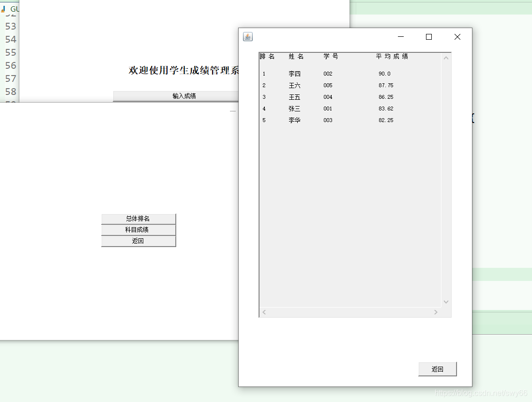This screenshot has width=532, height=402.
Task: Click line number 57 in editor gutter
Action: click(x=11, y=78)
